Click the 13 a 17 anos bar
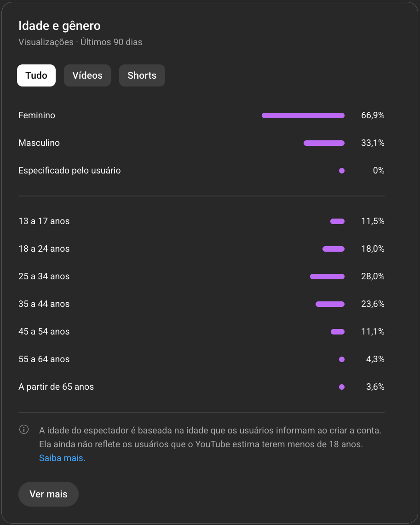The height and width of the screenshot is (525, 420). [x=337, y=221]
